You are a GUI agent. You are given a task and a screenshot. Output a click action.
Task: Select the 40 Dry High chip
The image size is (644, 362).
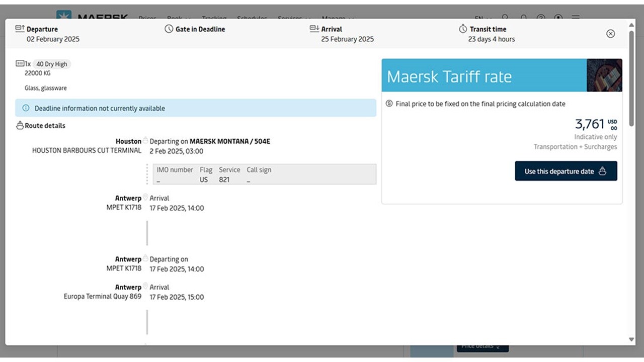coord(51,64)
